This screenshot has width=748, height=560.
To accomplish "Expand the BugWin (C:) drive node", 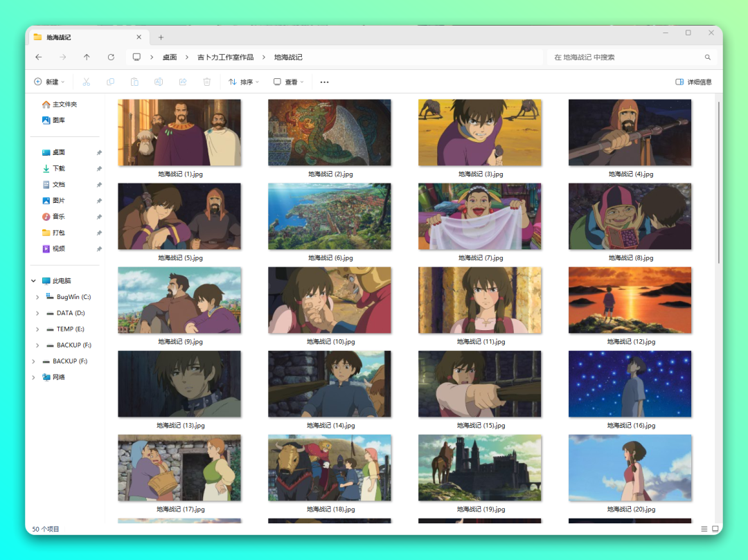I will (37, 297).
